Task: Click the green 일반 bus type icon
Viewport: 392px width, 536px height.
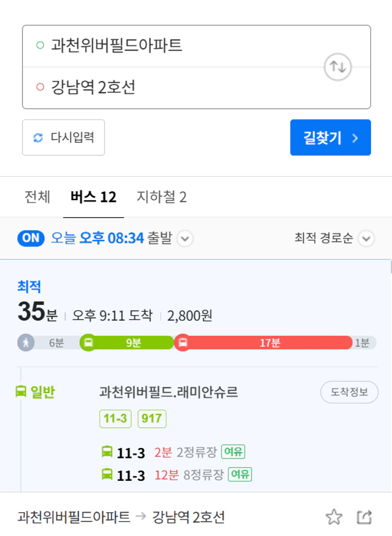Action: tap(21, 391)
